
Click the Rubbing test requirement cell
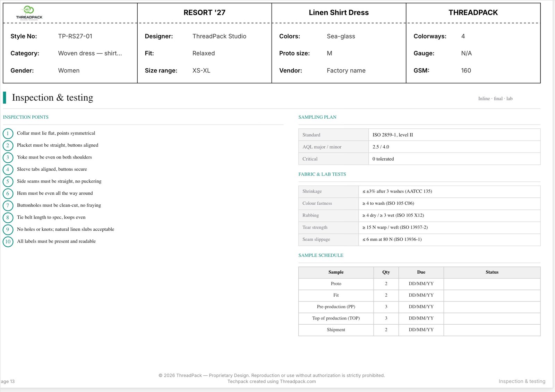click(449, 215)
